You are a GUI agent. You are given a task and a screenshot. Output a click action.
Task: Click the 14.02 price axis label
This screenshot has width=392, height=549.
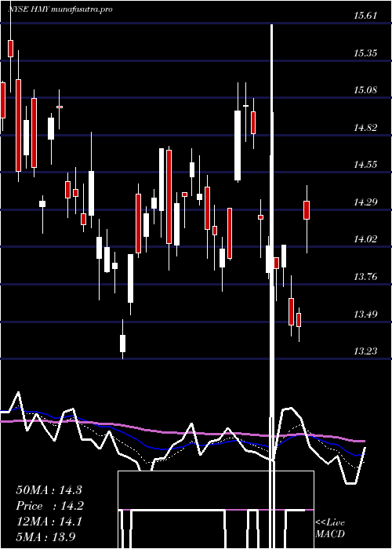click(x=366, y=239)
